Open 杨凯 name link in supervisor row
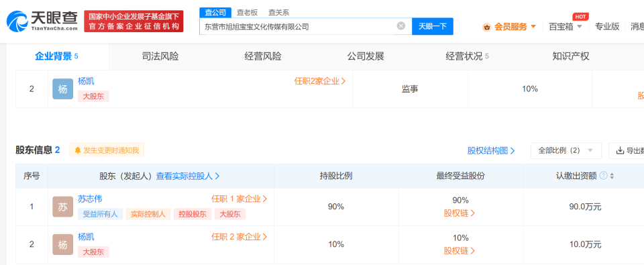The width and height of the screenshot is (644, 265). click(x=86, y=81)
